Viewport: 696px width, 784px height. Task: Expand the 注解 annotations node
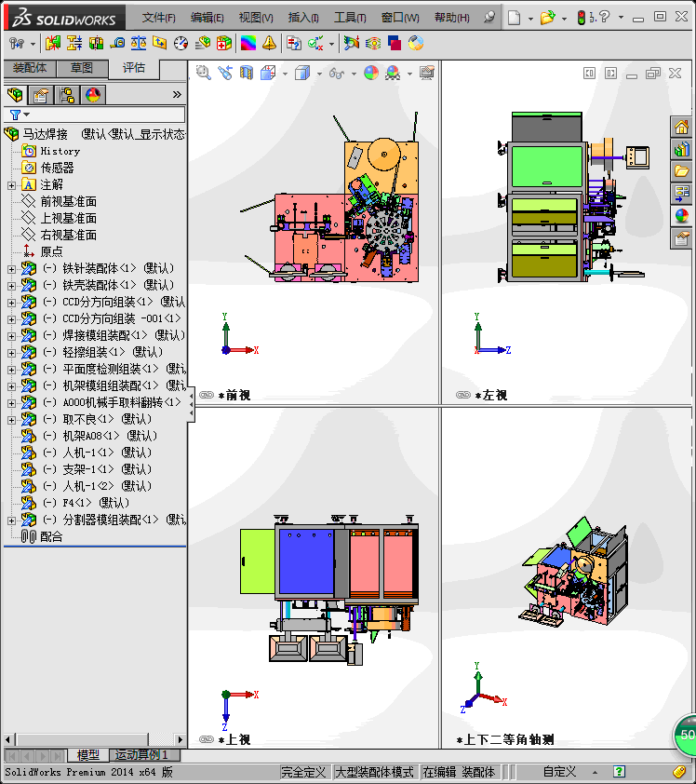click(x=11, y=185)
